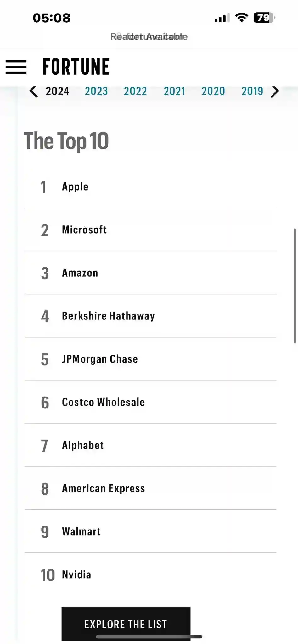
Task: Switch to the 2020 year tab
Action: click(x=213, y=91)
